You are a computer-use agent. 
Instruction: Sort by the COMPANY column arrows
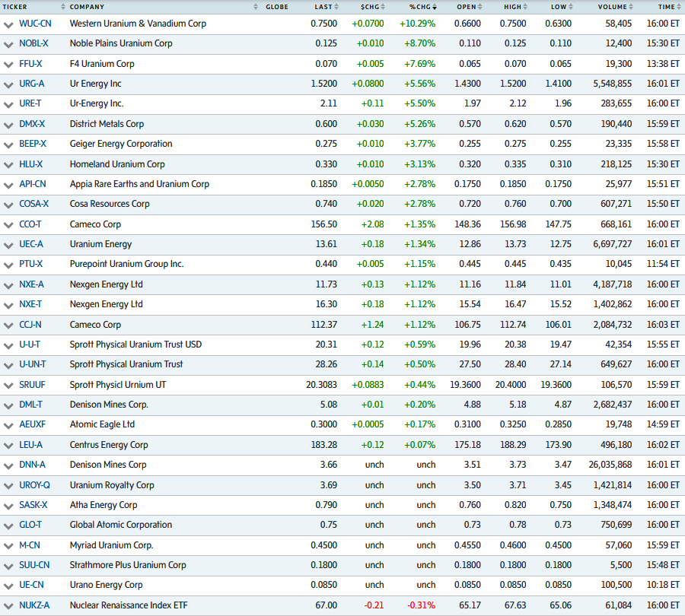256,7
